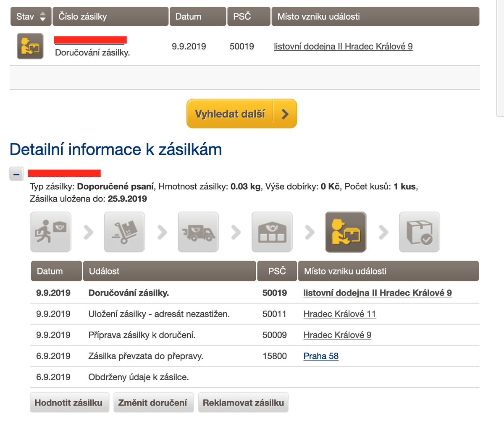Viewport: 504px width, 421px height.
Task: Sort by Stav column arrows
Action: point(42,17)
